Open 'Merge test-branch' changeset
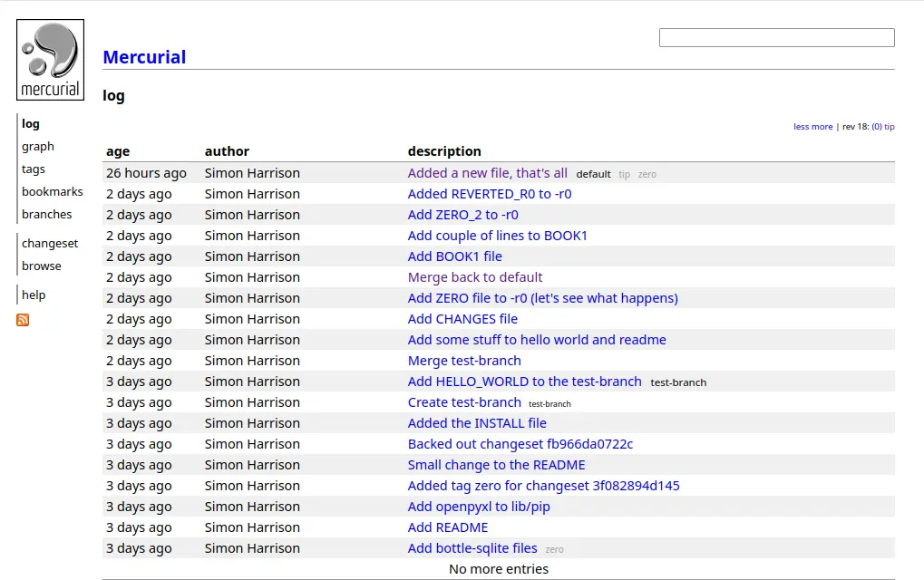Screen dimensions: 924x580 464,361
